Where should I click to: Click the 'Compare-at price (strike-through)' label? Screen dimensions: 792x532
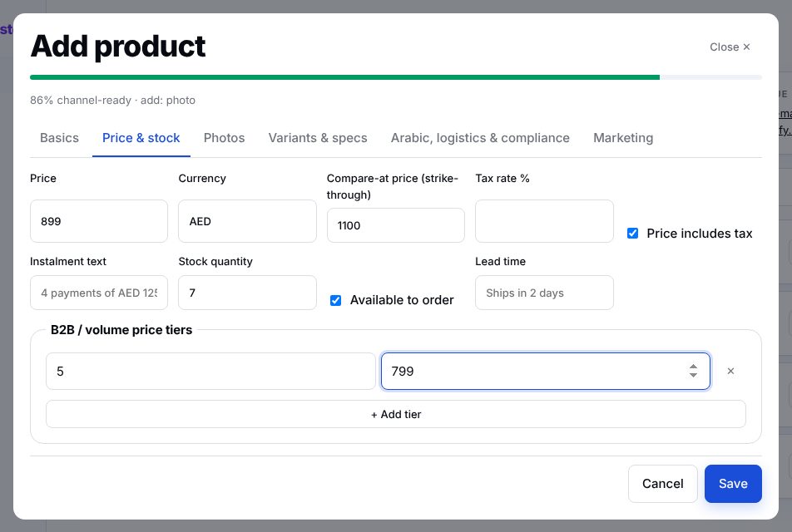click(393, 186)
